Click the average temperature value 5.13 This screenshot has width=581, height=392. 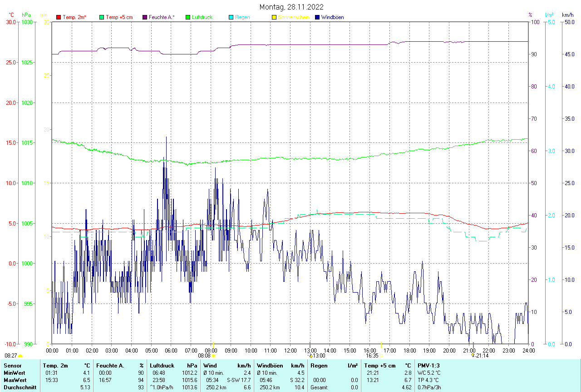(85, 387)
